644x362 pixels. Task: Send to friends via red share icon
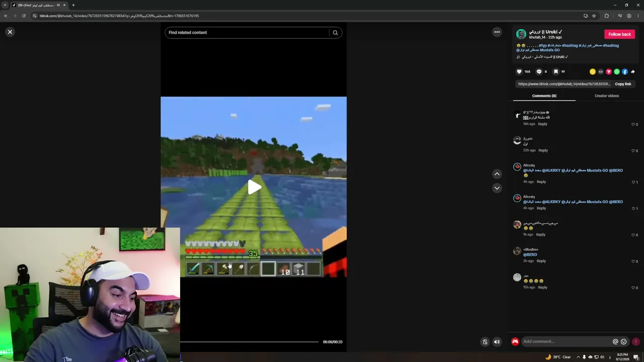pyautogui.click(x=609, y=71)
